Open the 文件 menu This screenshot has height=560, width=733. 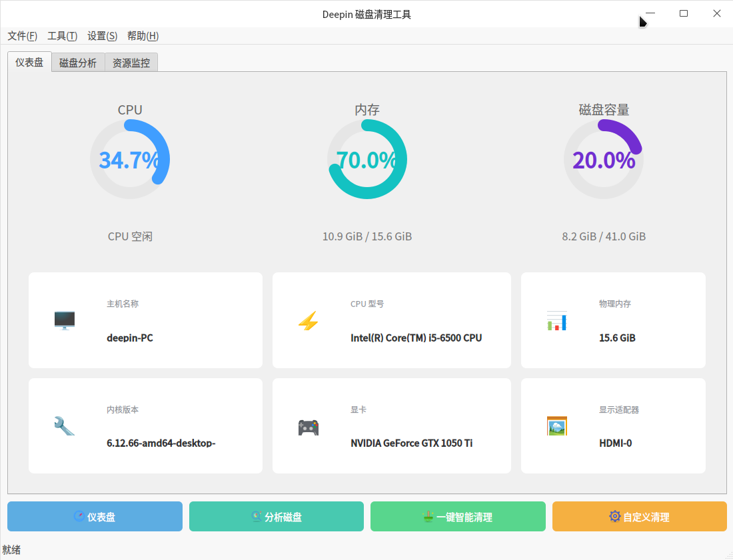(x=22, y=36)
